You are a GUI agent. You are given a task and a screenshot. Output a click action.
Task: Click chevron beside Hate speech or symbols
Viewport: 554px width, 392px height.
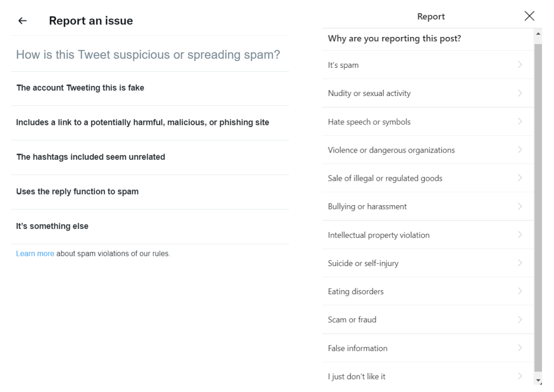click(520, 122)
